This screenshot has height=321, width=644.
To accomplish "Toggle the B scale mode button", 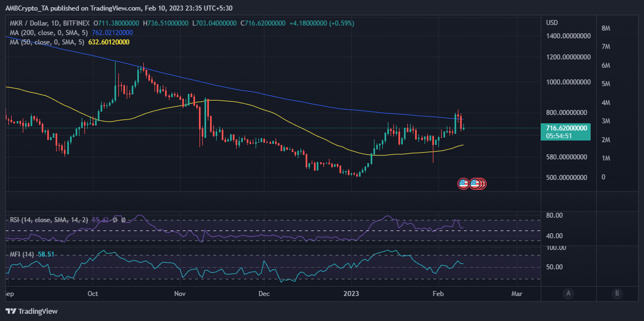I will point(616,293).
